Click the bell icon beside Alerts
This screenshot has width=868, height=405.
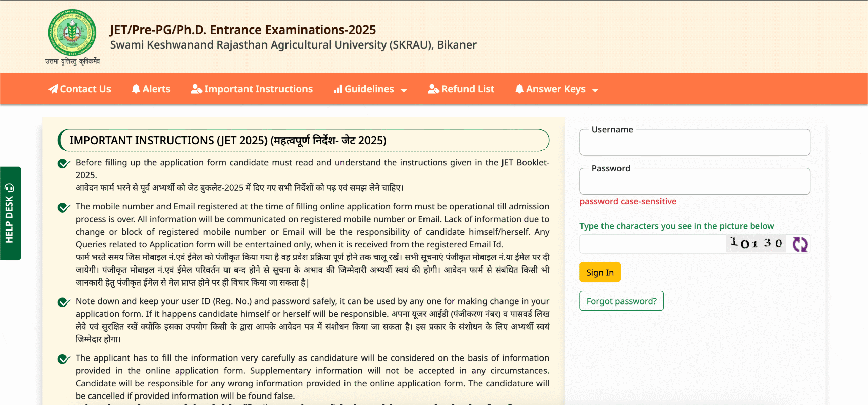pyautogui.click(x=136, y=89)
